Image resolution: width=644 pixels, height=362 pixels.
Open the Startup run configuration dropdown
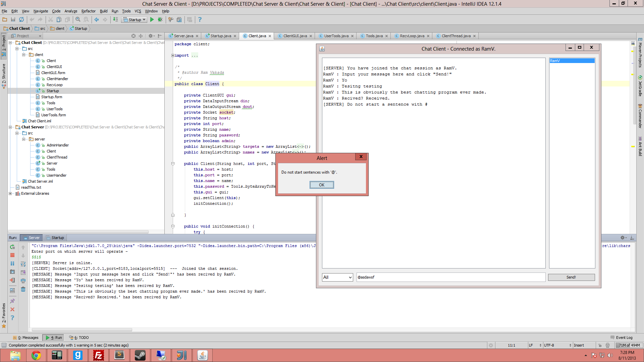pyautogui.click(x=134, y=20)
